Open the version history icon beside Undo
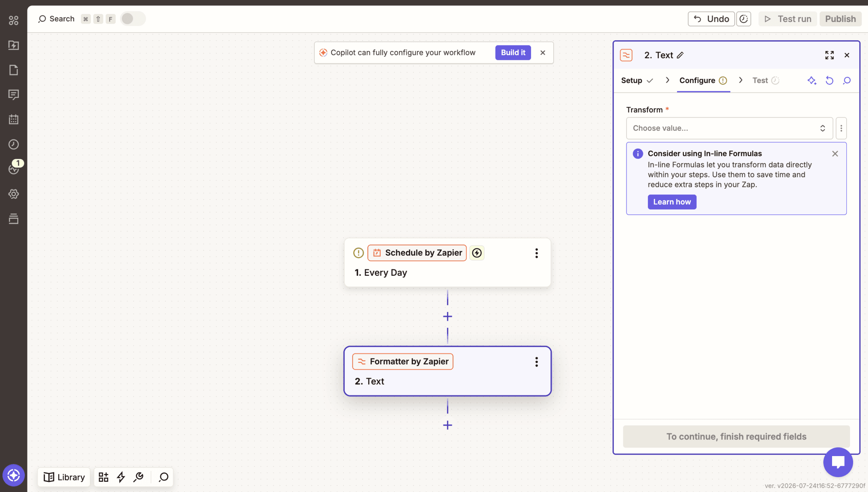The width and height of the screenshot is (868, 492). (744, 19)
